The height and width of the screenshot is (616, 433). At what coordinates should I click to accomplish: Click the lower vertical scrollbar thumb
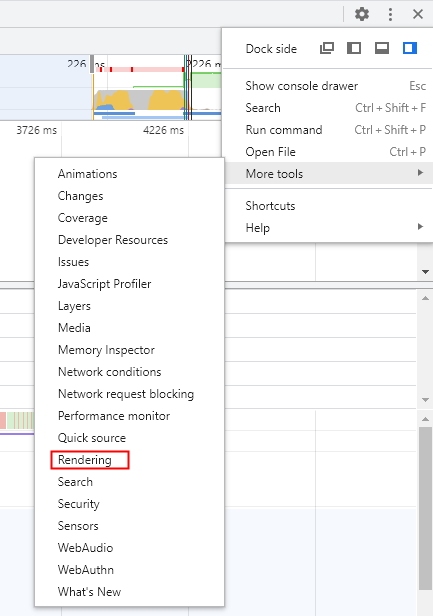click(x=425, y=508)
